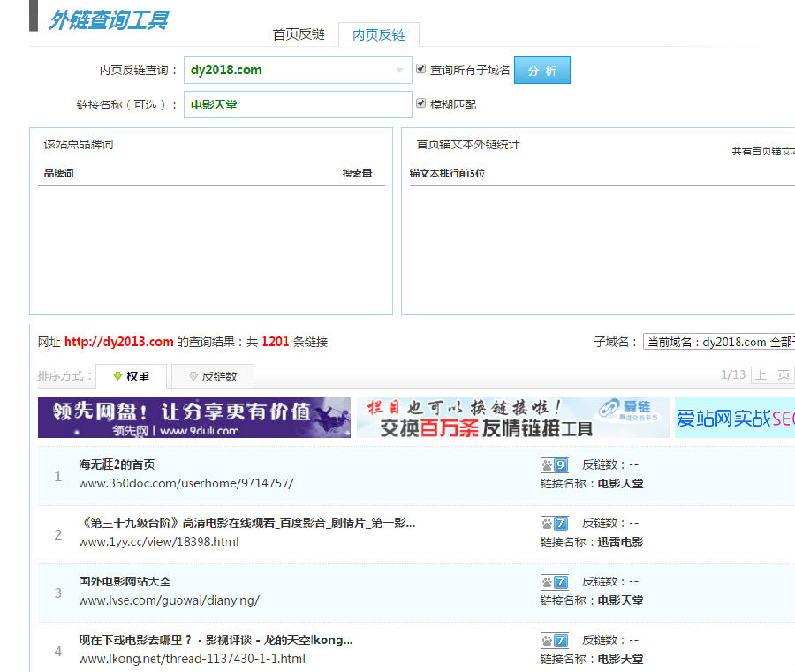Toggle the 查询所有子域名 checkbox
Viewport: 795px width, 672px height.
(x=420, y=69)
